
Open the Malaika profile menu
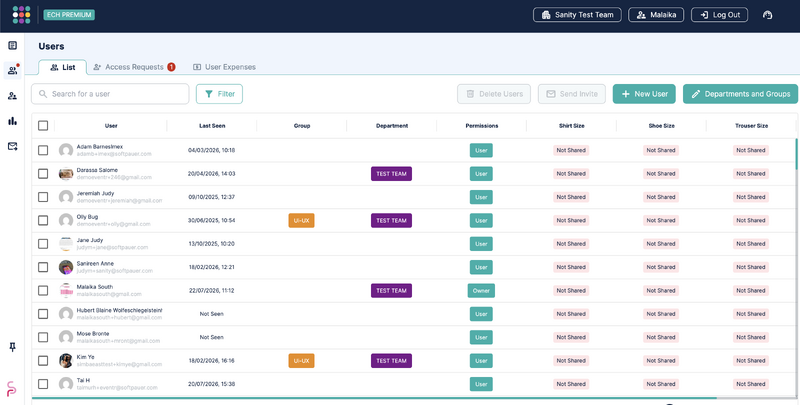656,15
